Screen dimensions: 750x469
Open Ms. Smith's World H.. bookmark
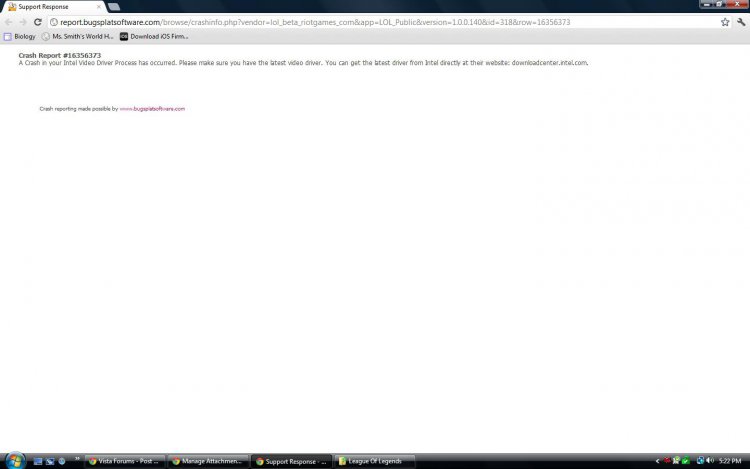point(77,36)
